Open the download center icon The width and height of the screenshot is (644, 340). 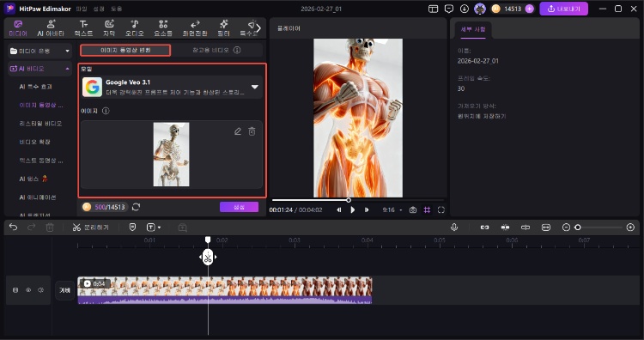click(465, 9)
